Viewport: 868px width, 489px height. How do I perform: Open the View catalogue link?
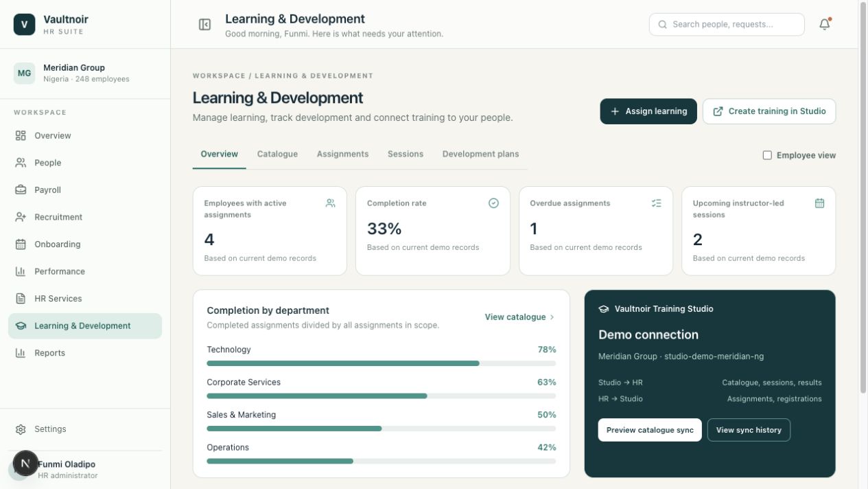(x=519, y=317)
